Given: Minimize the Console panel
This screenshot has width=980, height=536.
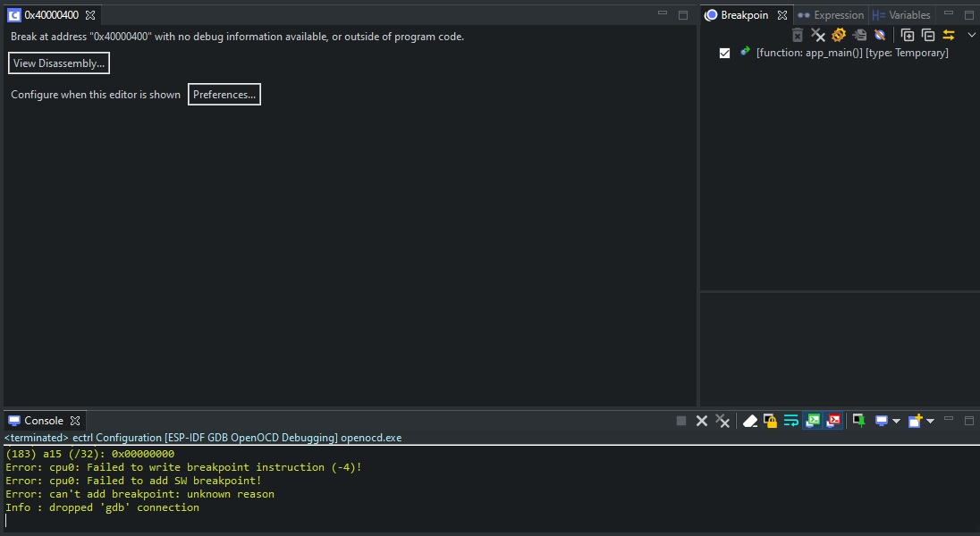Looking at the screenshot, I should [948, 419].
